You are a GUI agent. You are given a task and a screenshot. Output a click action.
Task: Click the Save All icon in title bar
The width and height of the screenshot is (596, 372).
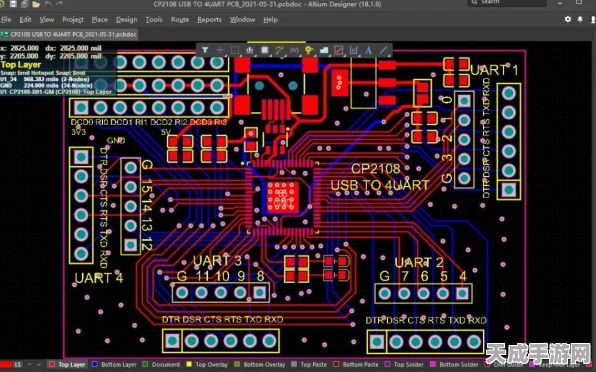click(x=25, y=4)
